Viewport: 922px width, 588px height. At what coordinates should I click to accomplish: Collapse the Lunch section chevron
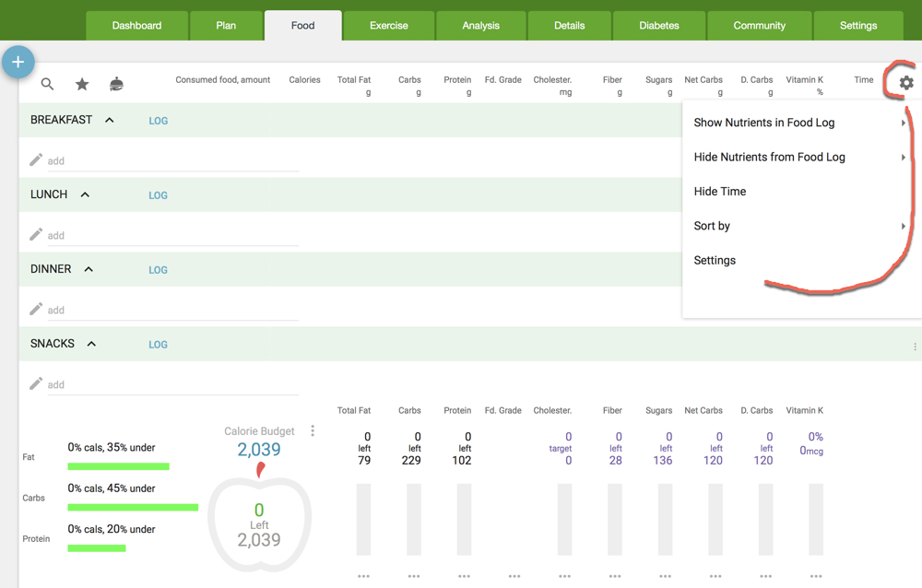coord(85,194)
